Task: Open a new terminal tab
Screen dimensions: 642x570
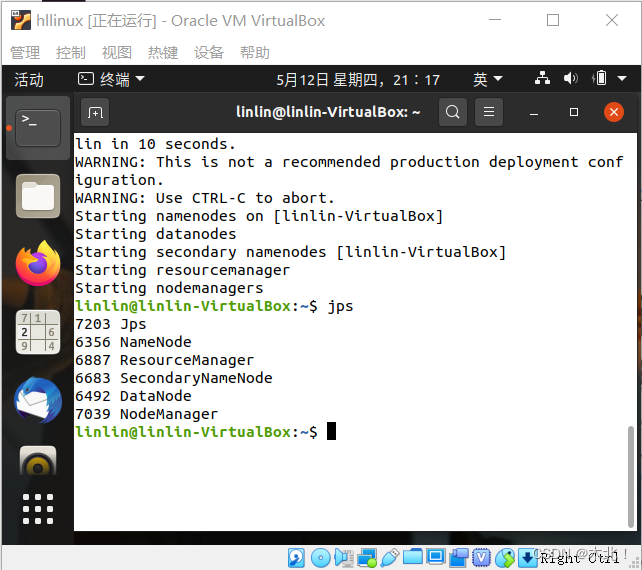Action: 95,112
